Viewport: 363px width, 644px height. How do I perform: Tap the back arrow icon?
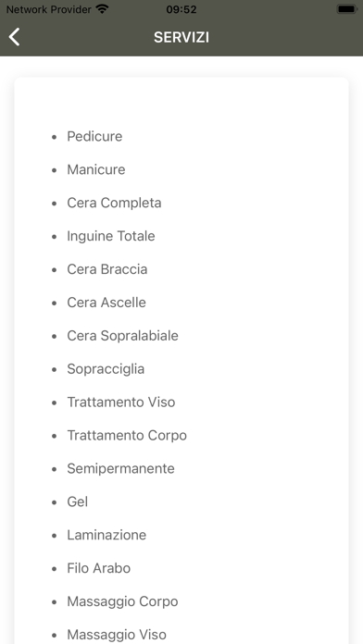point(15,37)
